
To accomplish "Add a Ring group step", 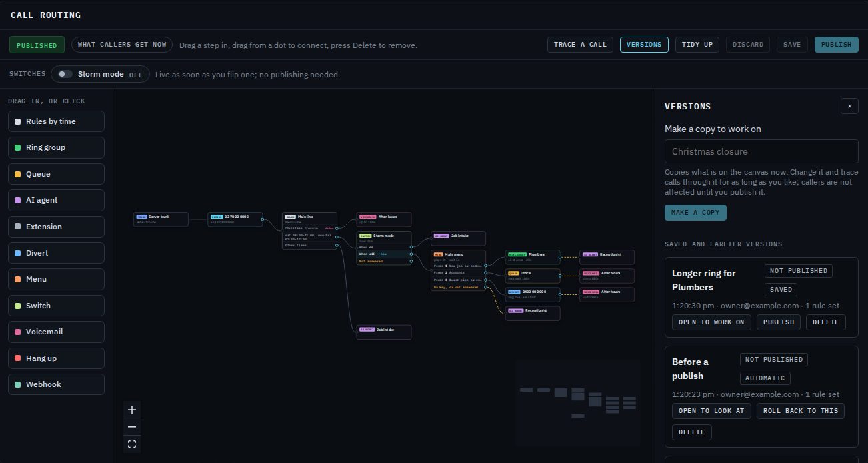I will (56, 147).
